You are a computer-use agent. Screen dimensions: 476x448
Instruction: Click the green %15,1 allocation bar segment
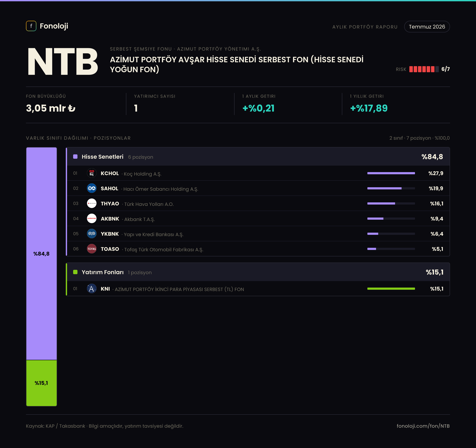point(41,383)
